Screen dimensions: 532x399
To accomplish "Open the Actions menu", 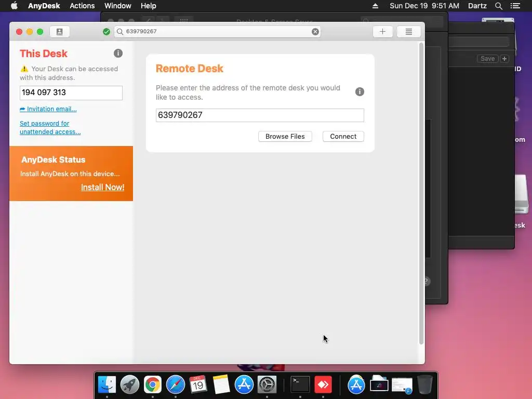I will pyautogui.click(x=82, y=6).
